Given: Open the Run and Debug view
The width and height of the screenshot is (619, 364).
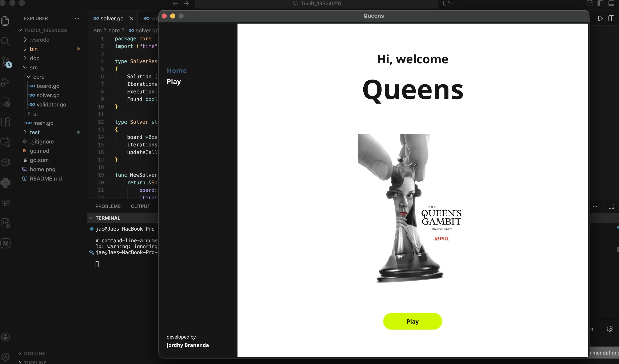Looking at the screenshot, I should 5,82.
